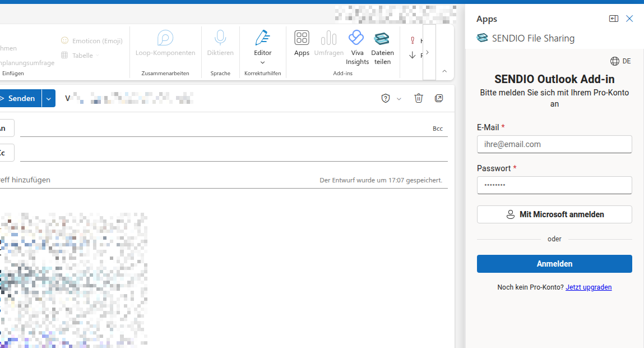Click the draft saved status text
Viewport: 644px width, 348px height.
381,180
